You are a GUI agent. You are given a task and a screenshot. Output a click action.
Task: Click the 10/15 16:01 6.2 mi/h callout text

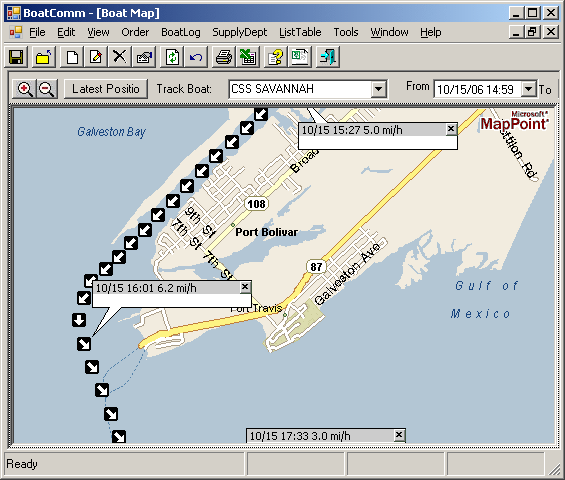point(146,288)
